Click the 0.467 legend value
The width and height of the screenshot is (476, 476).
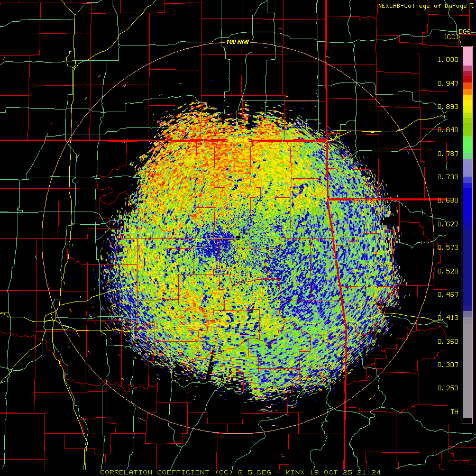(448, 294)
